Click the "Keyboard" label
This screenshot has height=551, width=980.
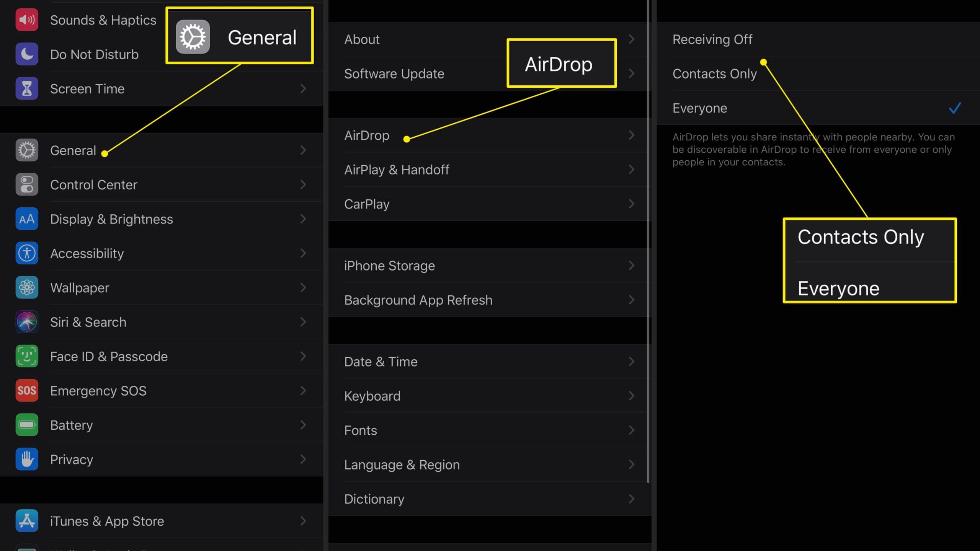pyautogui.click(x=372, y=396)
